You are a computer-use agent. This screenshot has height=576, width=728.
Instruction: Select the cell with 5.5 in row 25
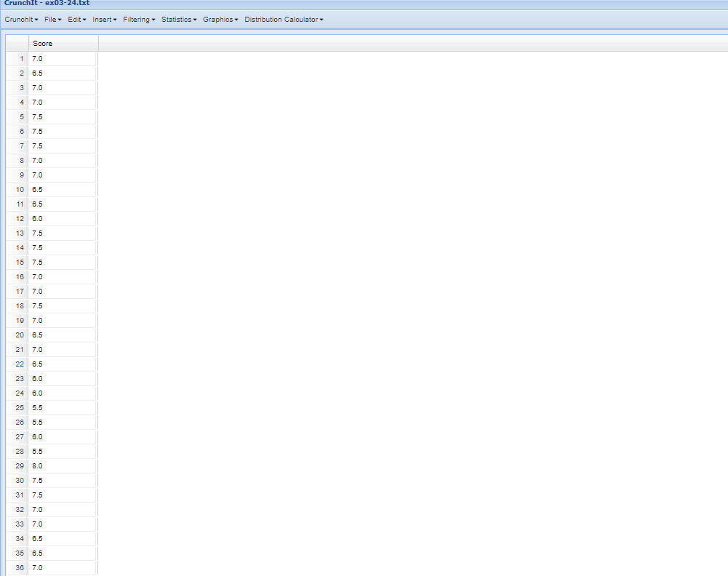point(62,407)
